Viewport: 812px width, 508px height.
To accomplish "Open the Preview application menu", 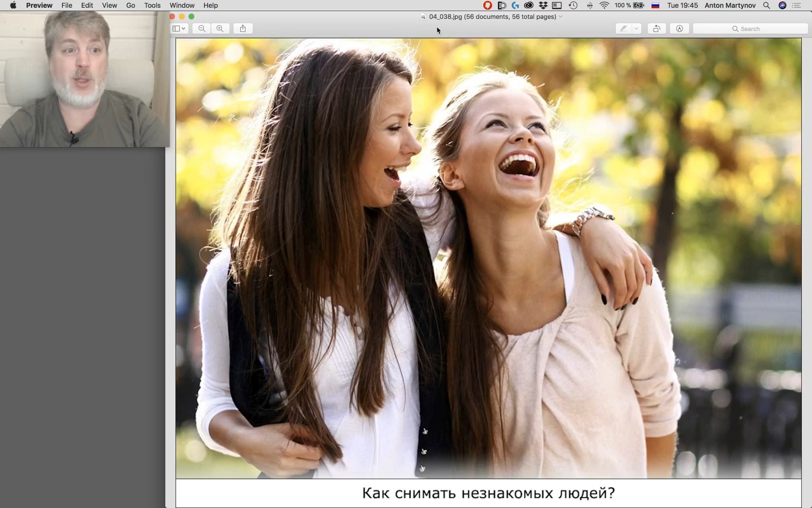I will pyautogui.click(x=39, y=5).
